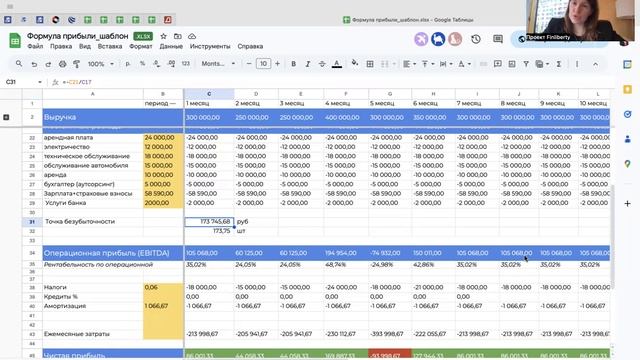Screen dimensions: 640x360
Task: Open the Справка menu
Action: pyautogui.click(x=250, y=47)
